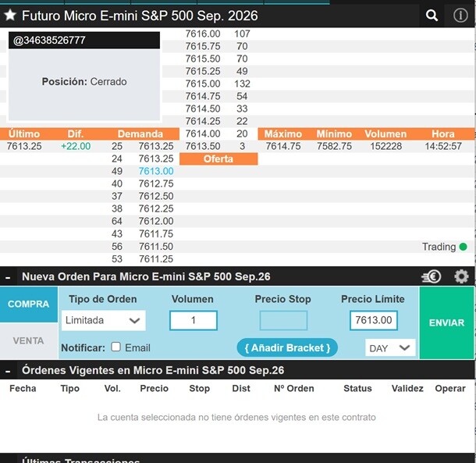The image size is (476, 463).
Task: Click the Operar column header
Action: [450, 389]
